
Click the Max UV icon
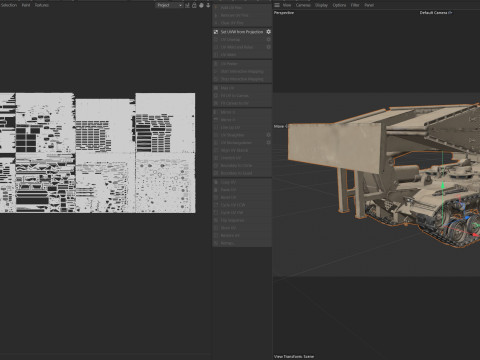tap(216, 88)
